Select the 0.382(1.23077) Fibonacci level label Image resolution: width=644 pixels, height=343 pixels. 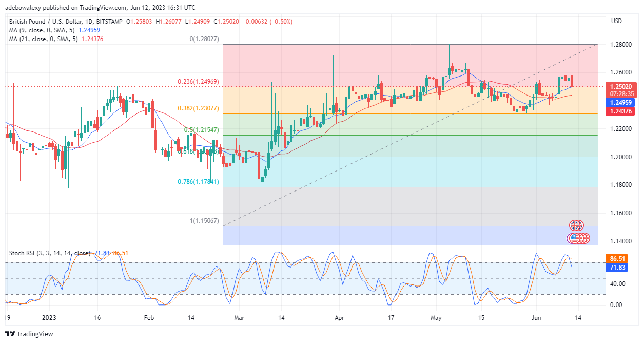(x=199, y=108)
